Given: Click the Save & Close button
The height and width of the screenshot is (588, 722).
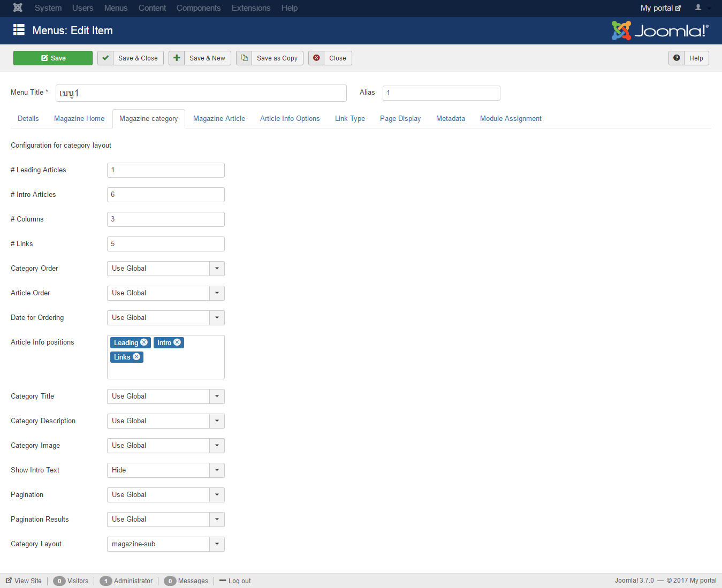Looking at the screenshot, I should (x=131, y=58).
